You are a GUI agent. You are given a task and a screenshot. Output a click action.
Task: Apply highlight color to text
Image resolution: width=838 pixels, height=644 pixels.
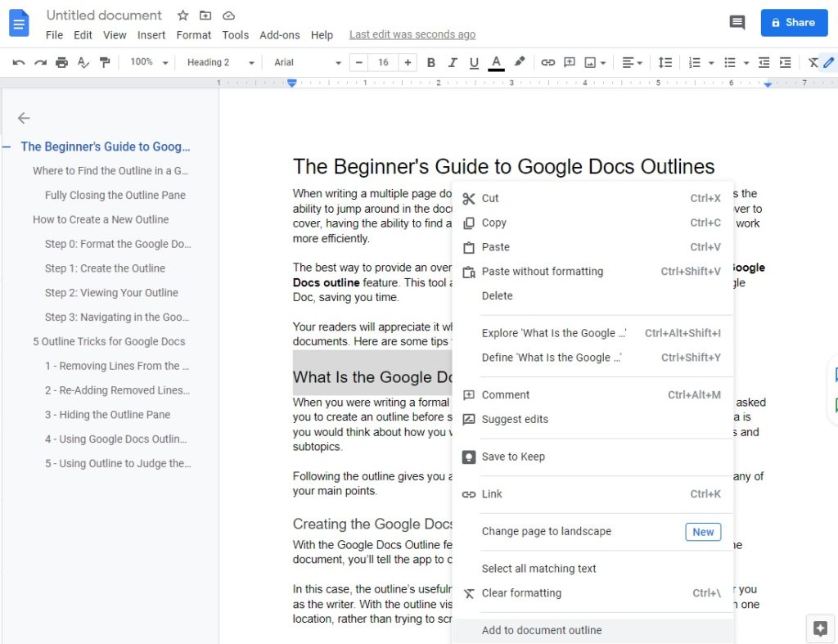(518, 62)
